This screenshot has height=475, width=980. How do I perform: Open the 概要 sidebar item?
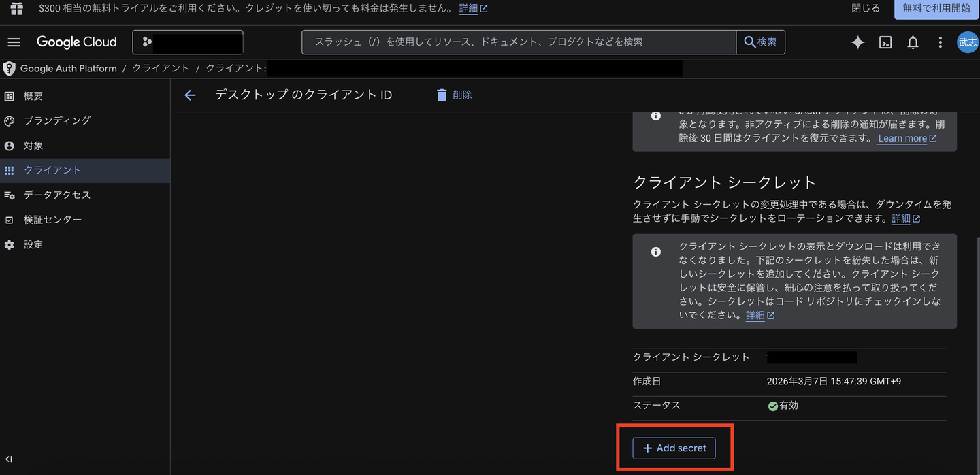[x=85, y=97]
